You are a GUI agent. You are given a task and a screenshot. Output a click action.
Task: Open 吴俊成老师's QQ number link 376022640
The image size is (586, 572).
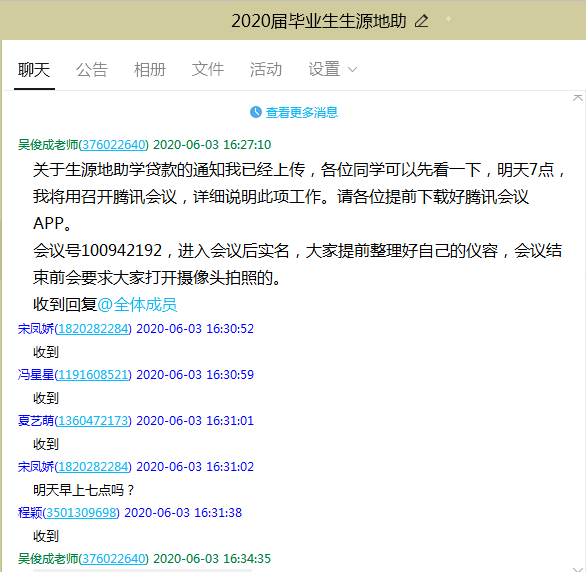point(114,145)
